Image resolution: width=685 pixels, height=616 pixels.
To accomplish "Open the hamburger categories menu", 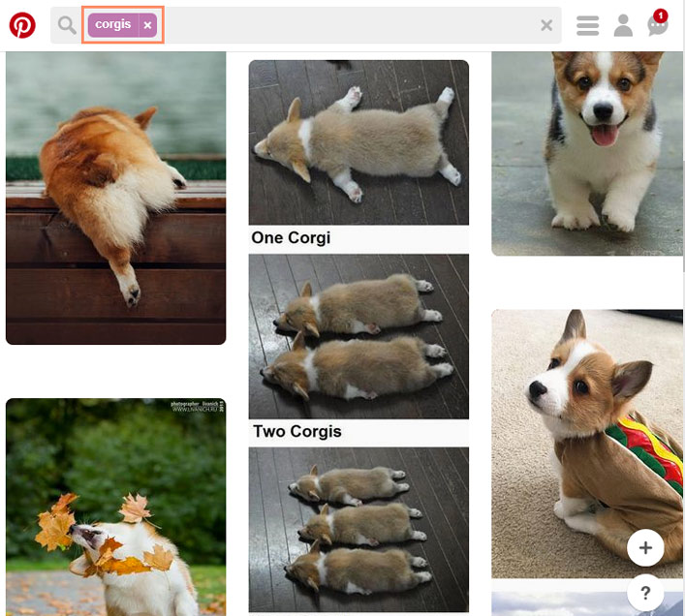I will click(587, 25).
